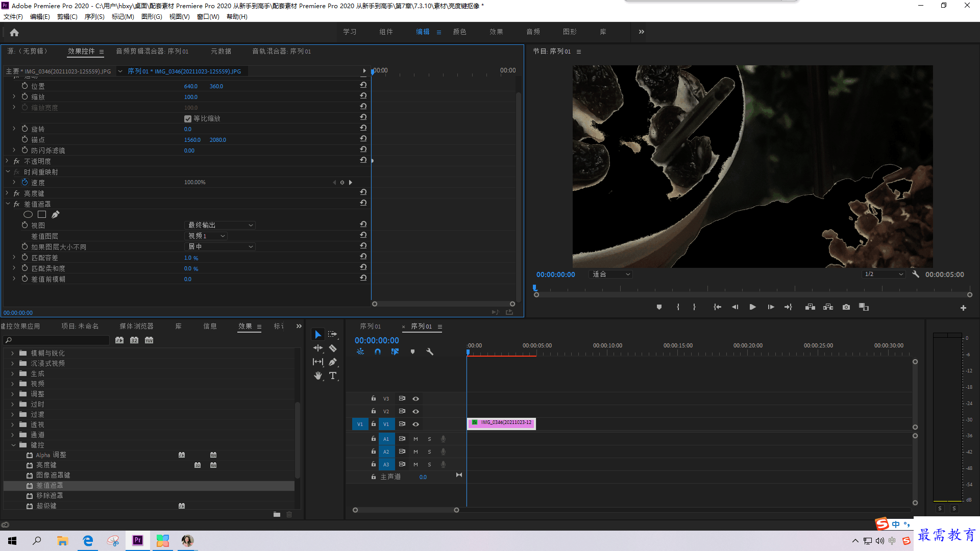Toggle 等比缩放 checkbox
The width and height of the screenshot is (980, 551).
tap(188, 118)
